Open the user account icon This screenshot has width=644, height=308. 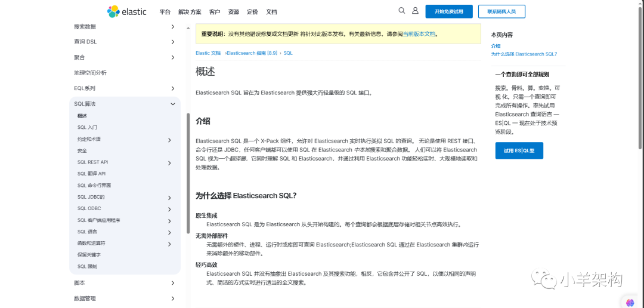pos(415,11)
